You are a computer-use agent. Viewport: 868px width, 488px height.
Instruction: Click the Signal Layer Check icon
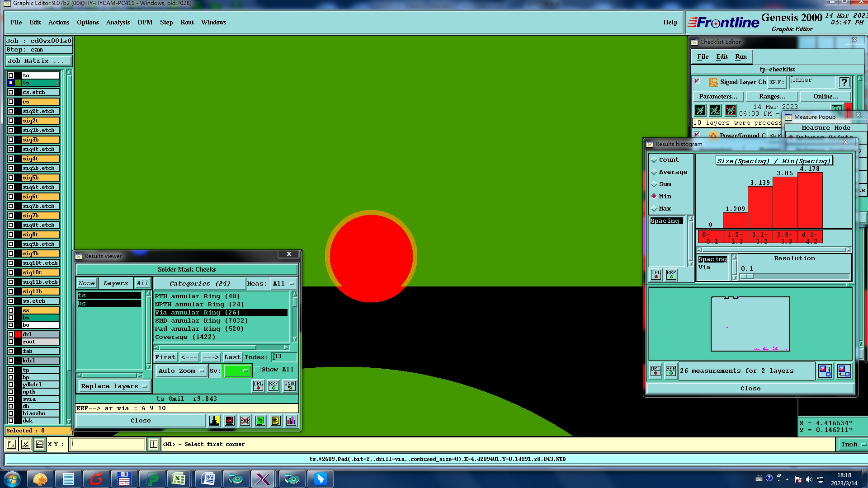click(x=713, y=82)
